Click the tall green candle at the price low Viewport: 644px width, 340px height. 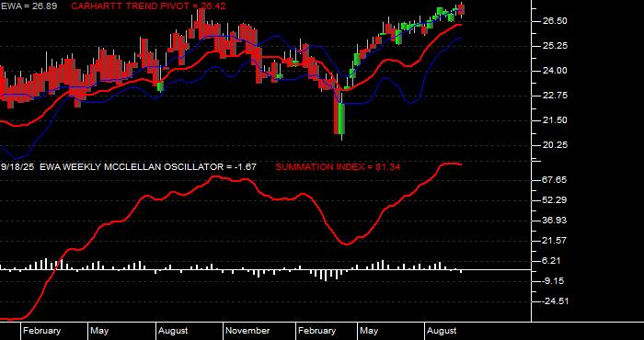(x=341, y=119)
